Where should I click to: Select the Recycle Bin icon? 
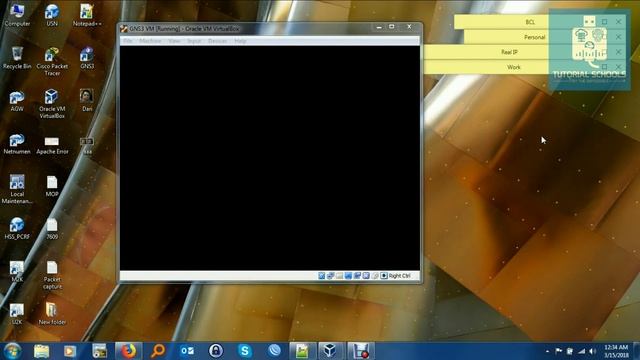pyautogui.click(x=17, y=58)
